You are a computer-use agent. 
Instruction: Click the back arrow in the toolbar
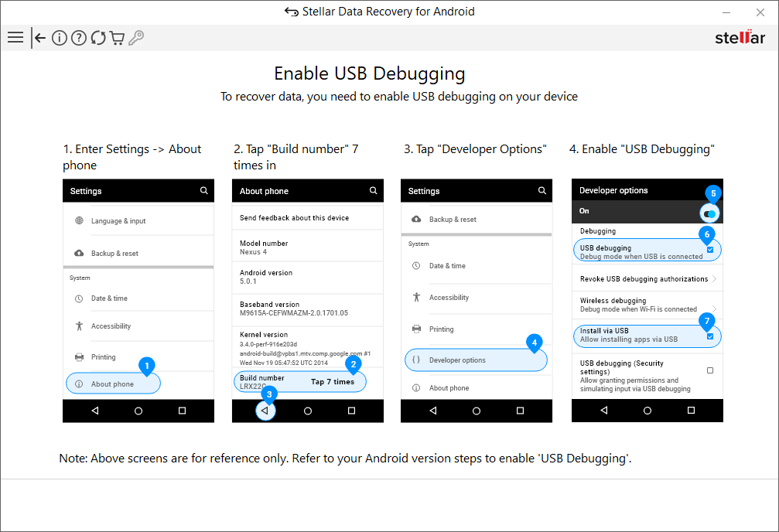39,37
